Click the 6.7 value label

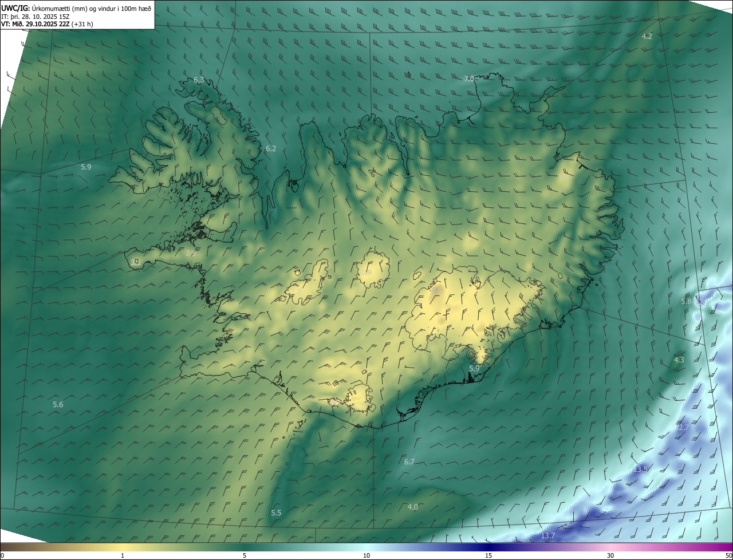(409, 462)
